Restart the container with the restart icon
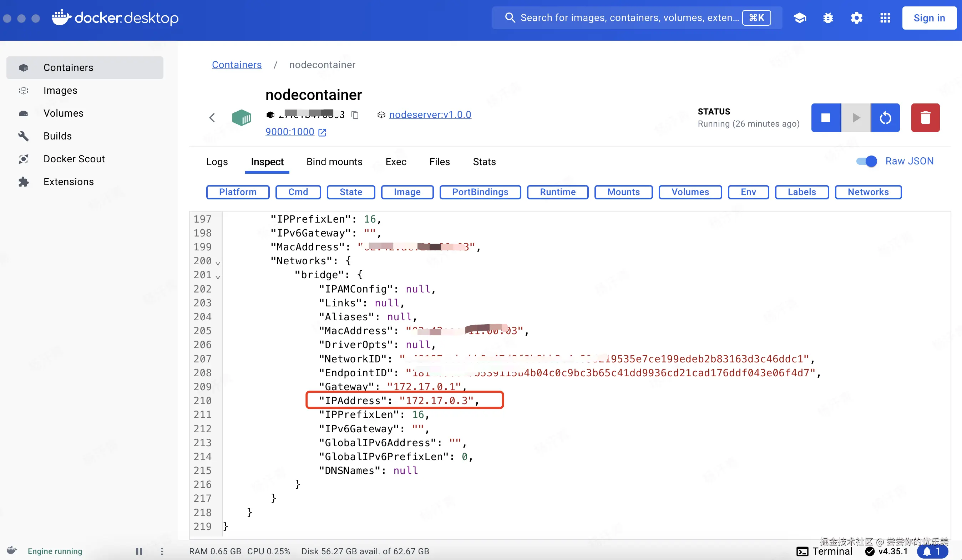This screenshot has width=962, height=560. point(885,117)
